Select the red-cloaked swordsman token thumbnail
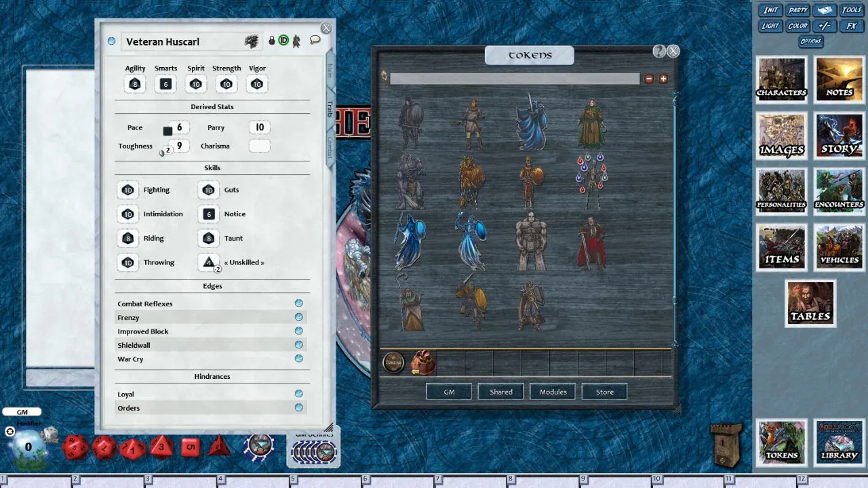Viewport: 868px width, 488px height. coord(591,242)
